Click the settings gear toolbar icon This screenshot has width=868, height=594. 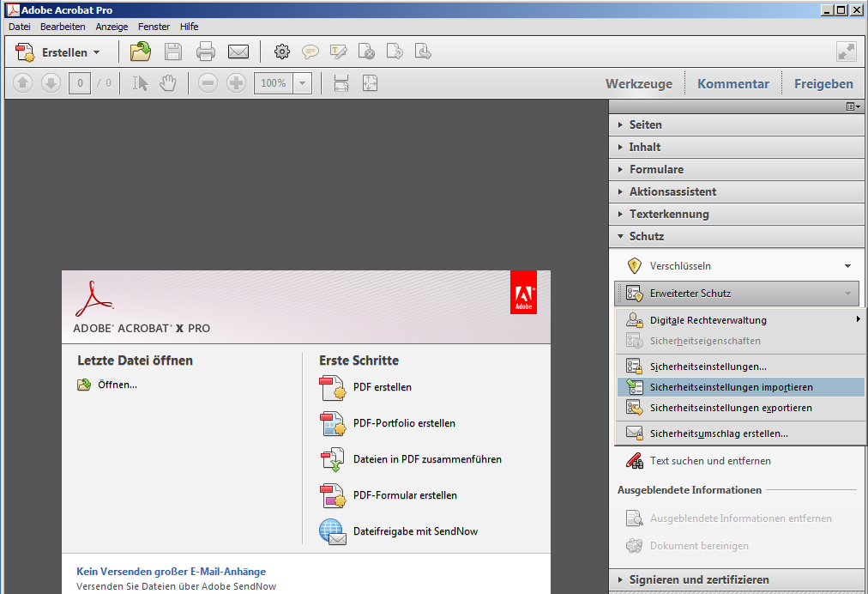tap(282, 52)
